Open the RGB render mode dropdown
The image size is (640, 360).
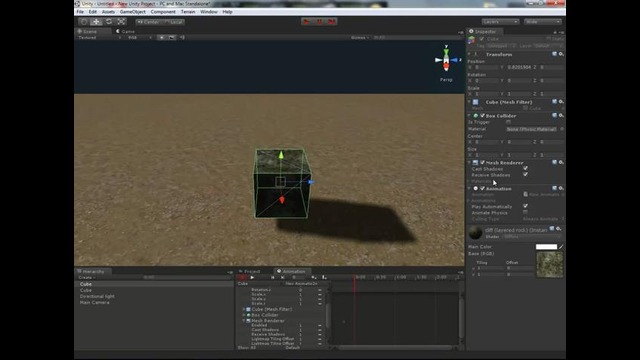(139, 38)
